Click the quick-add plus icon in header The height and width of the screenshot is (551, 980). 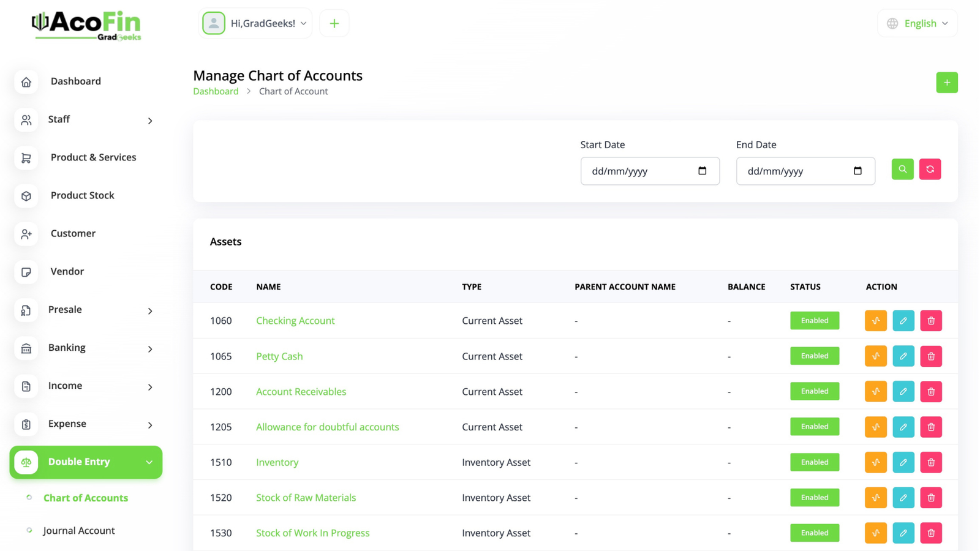[334, 24]
